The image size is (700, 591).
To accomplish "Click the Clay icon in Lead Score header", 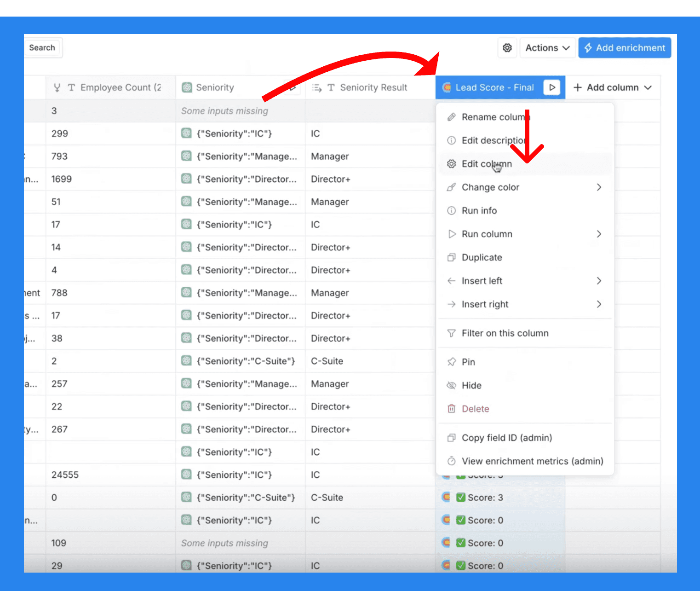I will (x=447, y=87).
